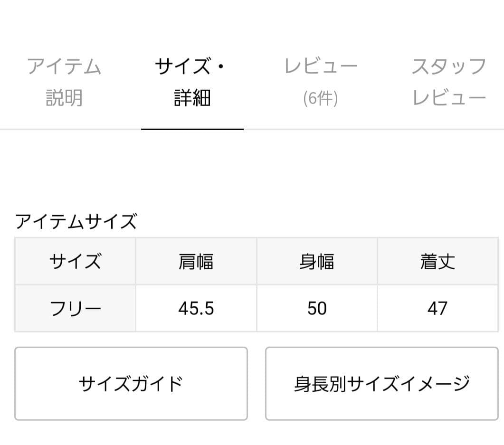Click the length value 47
Viewport: 504px width, 445px height.
point(438,308)
